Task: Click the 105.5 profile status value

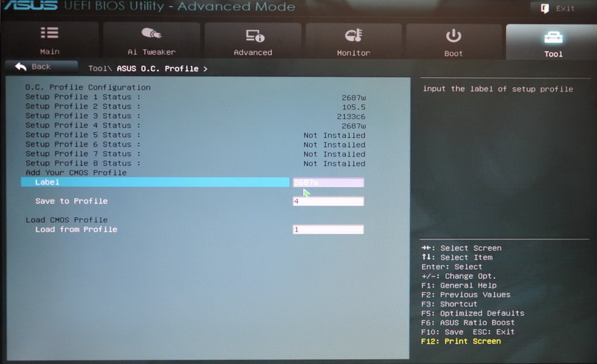Action: pos(354,107)
